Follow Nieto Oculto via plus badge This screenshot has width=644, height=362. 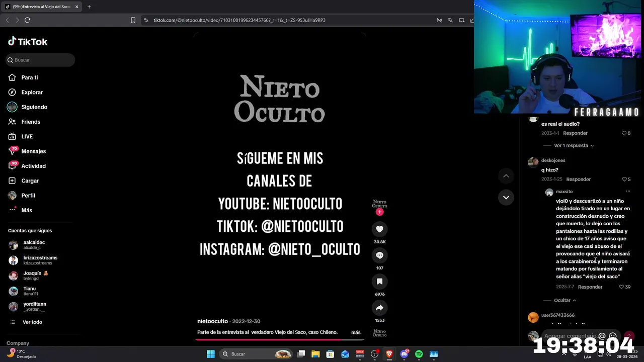(380, 212)
